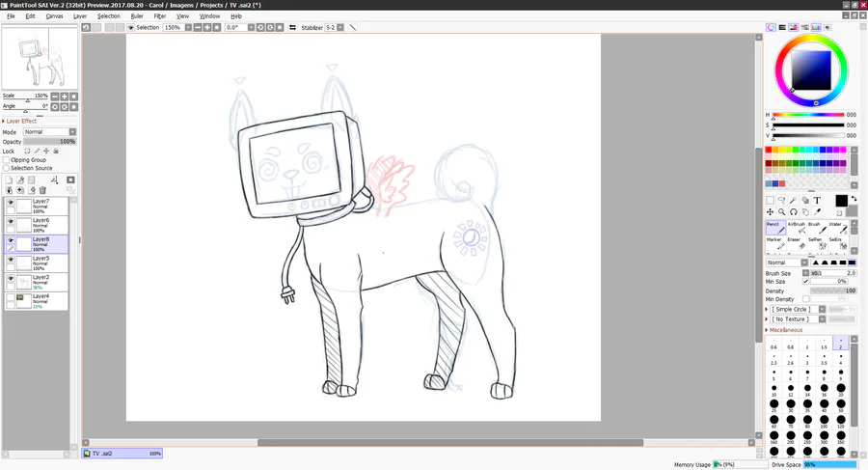868x470 pixels.
Task: Open the rotation angle dropdown
Action: click(251, 27)
